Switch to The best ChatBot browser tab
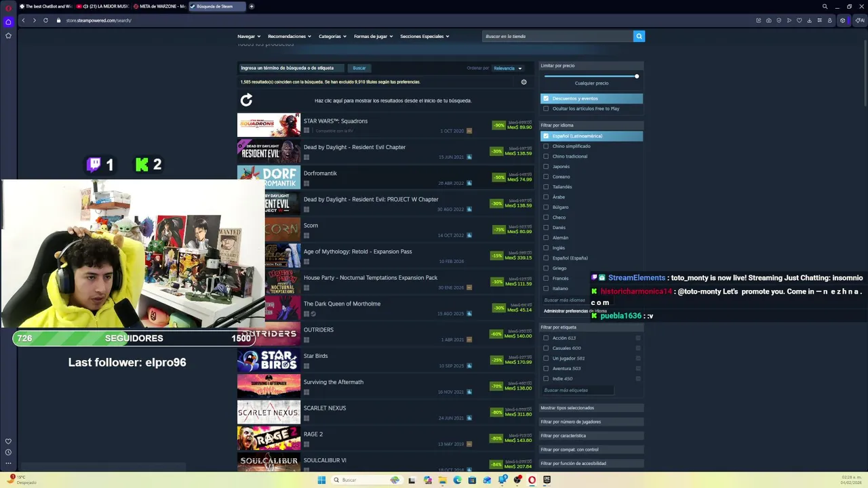Screen dimensions: 868x488 coord(45,6)
